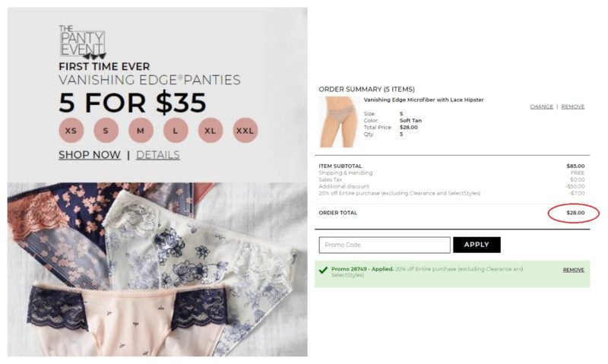Click the Panty Event logo
The width and height of the screenshot is (608, 364).
82,43
